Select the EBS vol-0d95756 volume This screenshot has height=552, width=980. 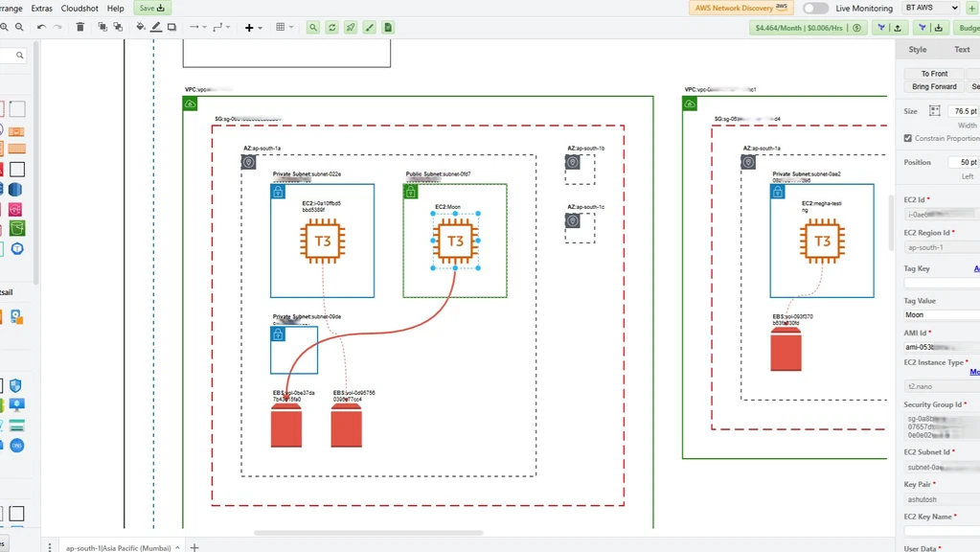346,425
